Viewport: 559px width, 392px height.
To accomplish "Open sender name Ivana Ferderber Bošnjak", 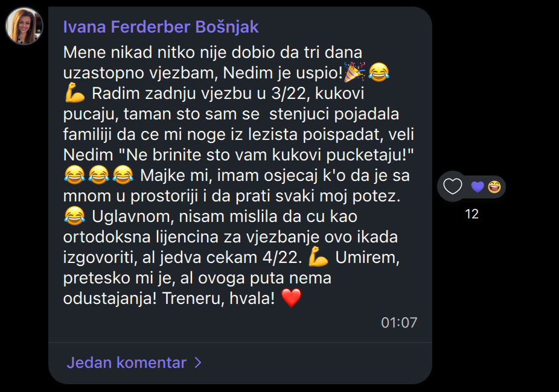I will click(161, 27).
